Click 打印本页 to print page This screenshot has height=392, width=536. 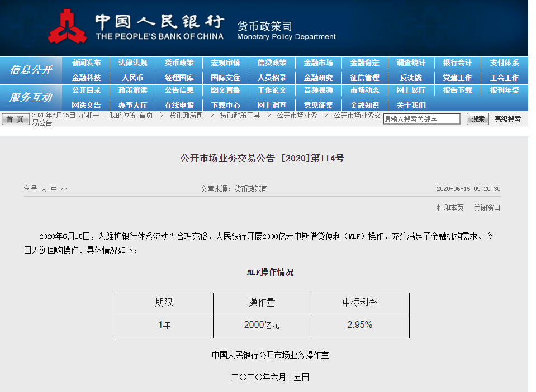coord(450,208)
